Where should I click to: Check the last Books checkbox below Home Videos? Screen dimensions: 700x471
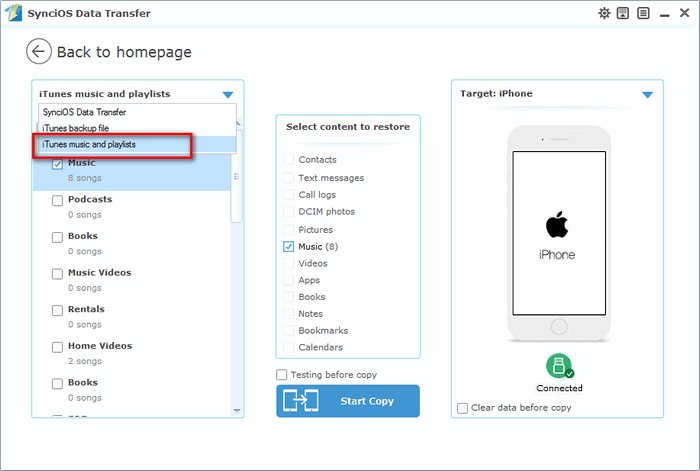pyautogui.click(x=57, y=383)
